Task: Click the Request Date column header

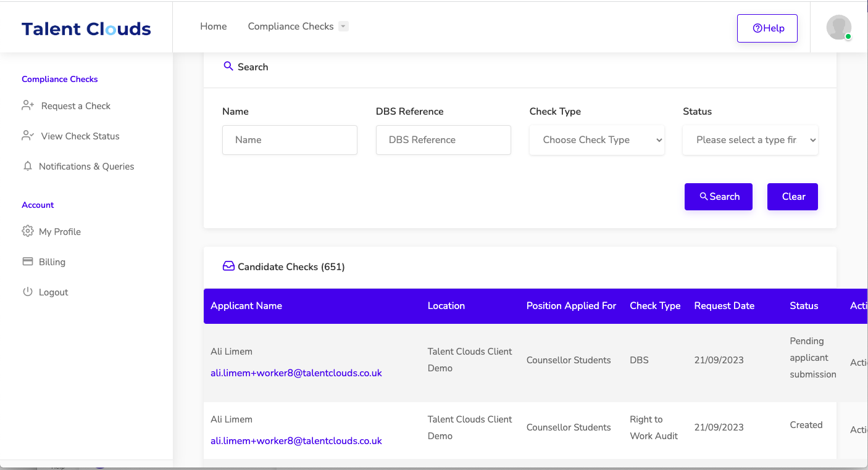Action: (724, 306)
